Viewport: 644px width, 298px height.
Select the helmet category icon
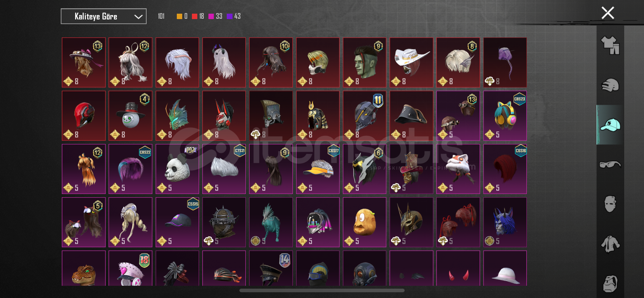[x=610, y=85]
